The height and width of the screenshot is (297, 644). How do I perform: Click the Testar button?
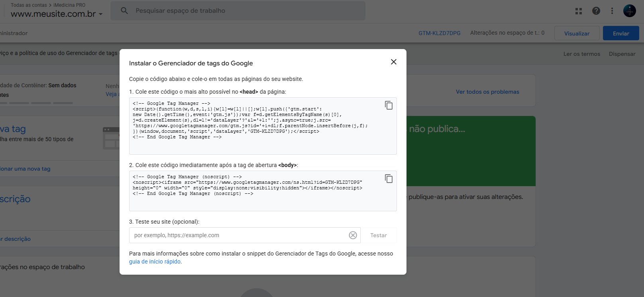click(x=379, y=235)
